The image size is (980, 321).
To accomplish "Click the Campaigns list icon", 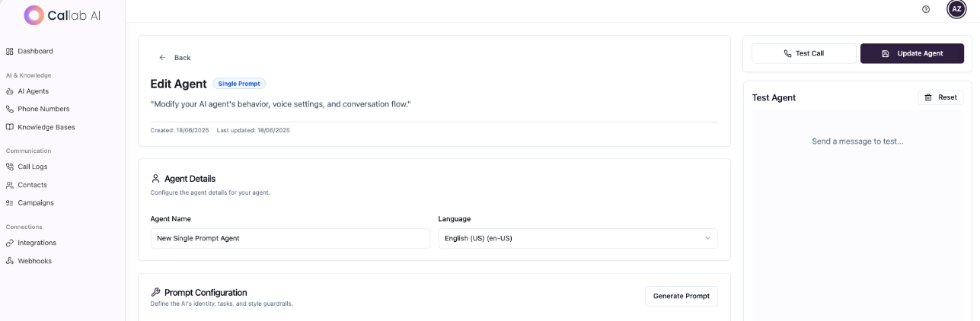I will pos(10,203).
